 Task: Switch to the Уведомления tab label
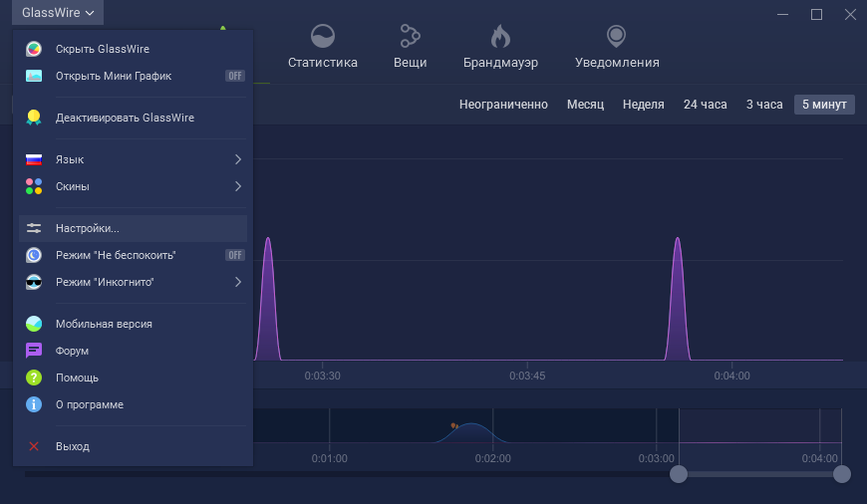617,63
